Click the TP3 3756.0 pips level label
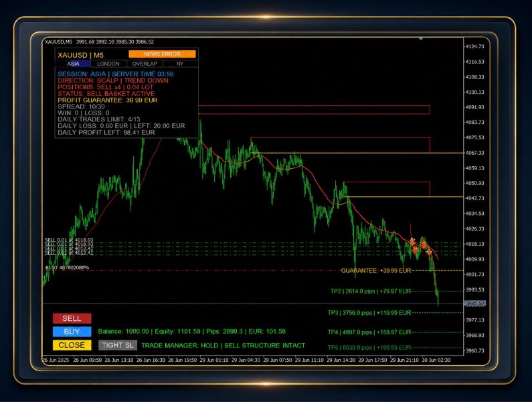532x402 pixels. tap(369, 313)
